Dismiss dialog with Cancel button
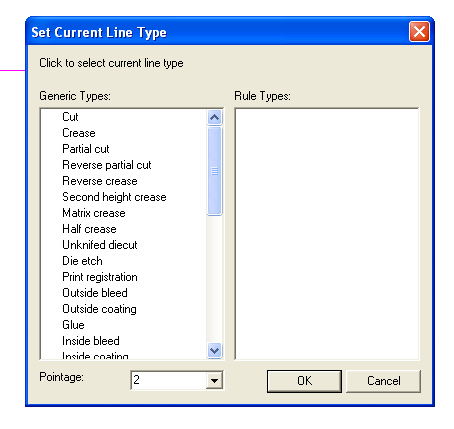This screenshot has width=454, height=429. click(x=384, y=381)
